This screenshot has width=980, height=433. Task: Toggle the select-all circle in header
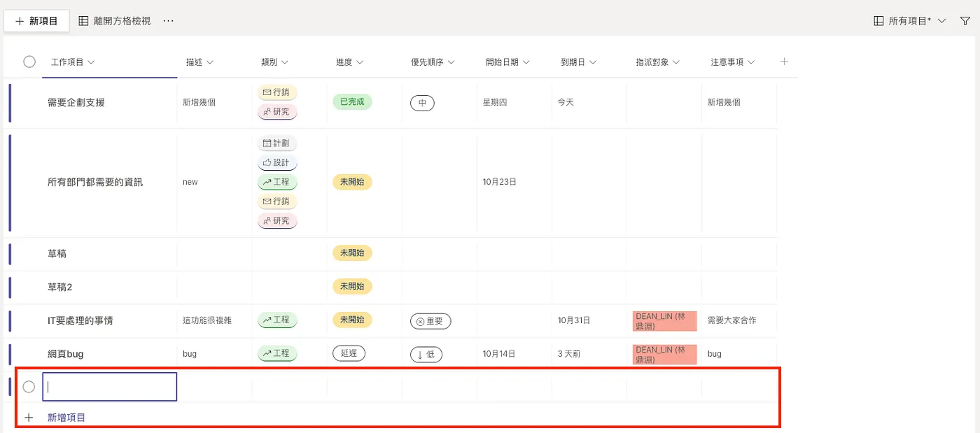coord(29,62)
